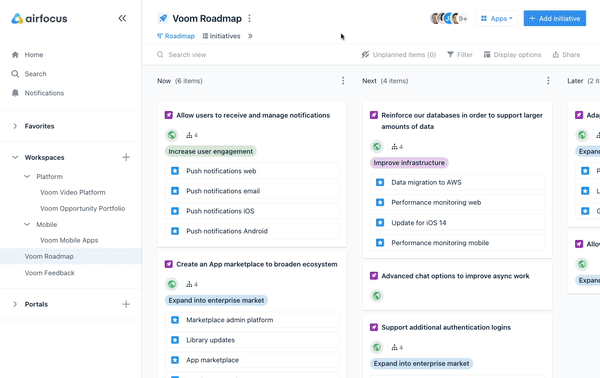Image resolution: width=600 pixels, height=378 pixels.
Task: Click globe icon on Reinforce databases card
Action: tap(377, 147)
